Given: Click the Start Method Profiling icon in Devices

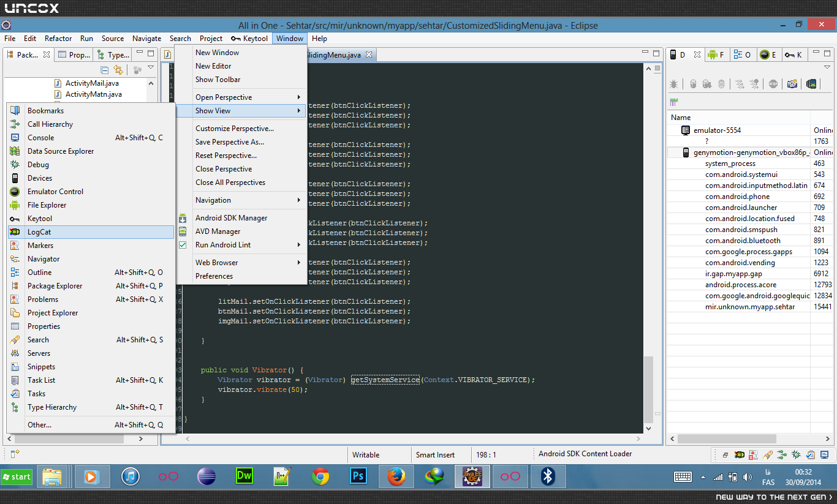Looking at the screenshot, I should coord(754,84).
